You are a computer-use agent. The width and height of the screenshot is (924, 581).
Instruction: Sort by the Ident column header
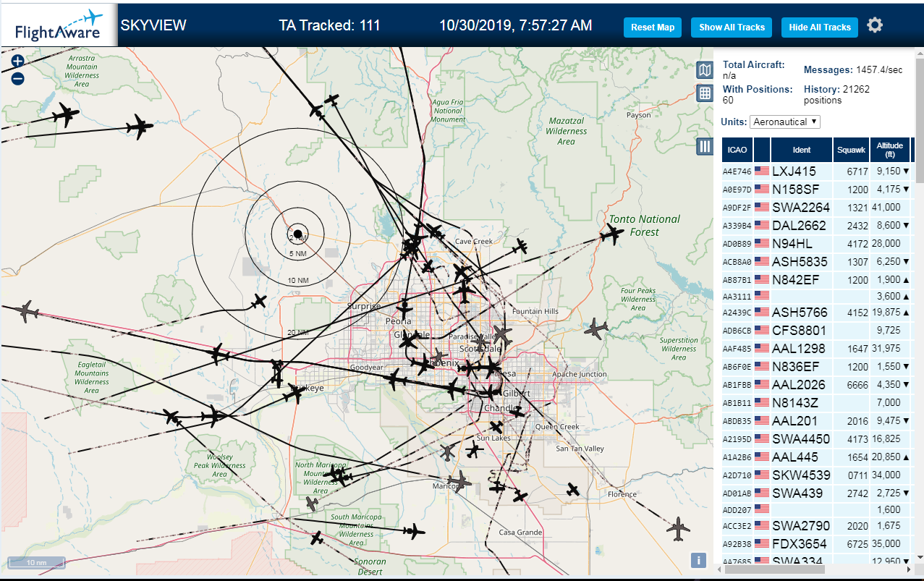(x=802, y=150)
